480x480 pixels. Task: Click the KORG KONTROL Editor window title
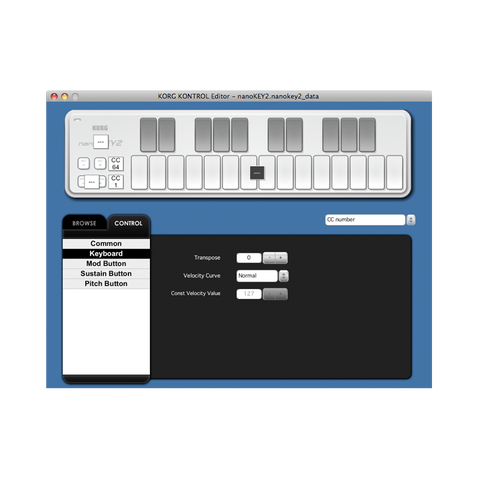[x=238, y=96]
